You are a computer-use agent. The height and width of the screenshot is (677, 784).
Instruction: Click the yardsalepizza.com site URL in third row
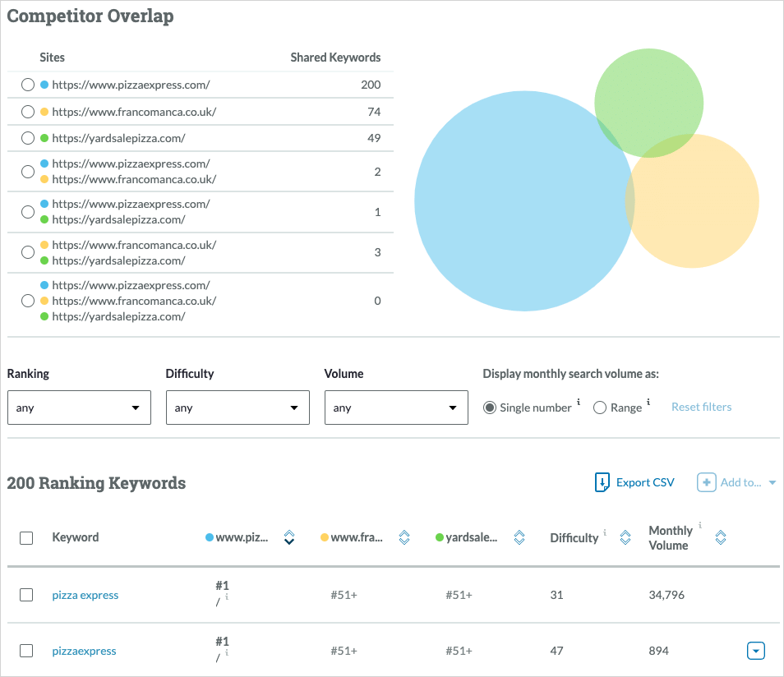(118, 138)
